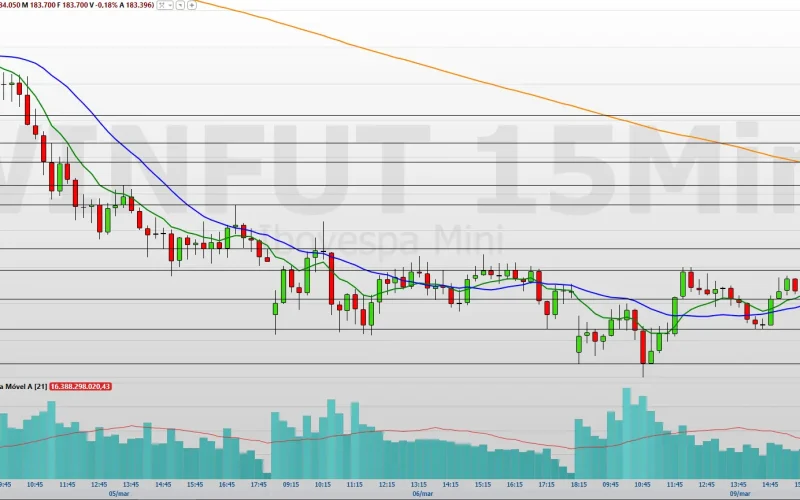Click the 13:15 time label on axis
This screenshot has height=500, width=800.
[418, 484]
